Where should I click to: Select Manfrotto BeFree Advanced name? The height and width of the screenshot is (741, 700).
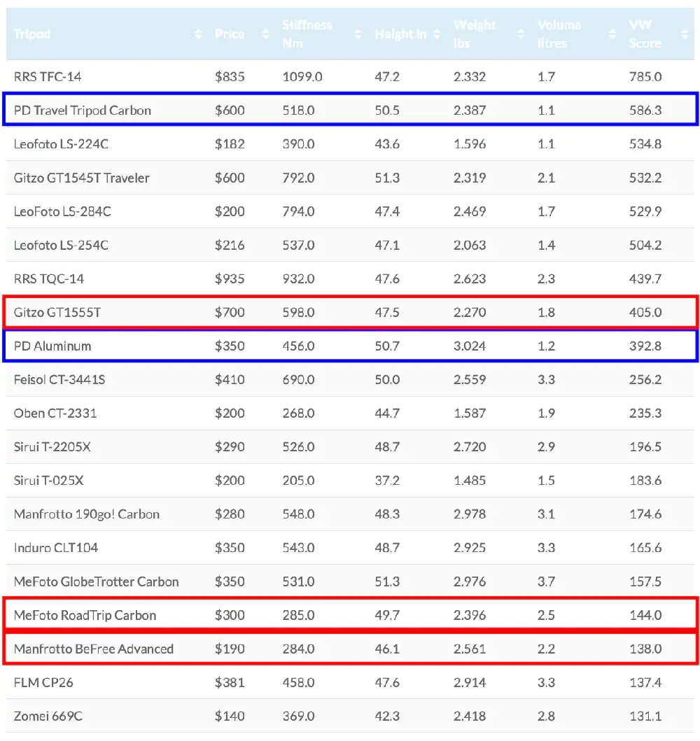(94, 649)
